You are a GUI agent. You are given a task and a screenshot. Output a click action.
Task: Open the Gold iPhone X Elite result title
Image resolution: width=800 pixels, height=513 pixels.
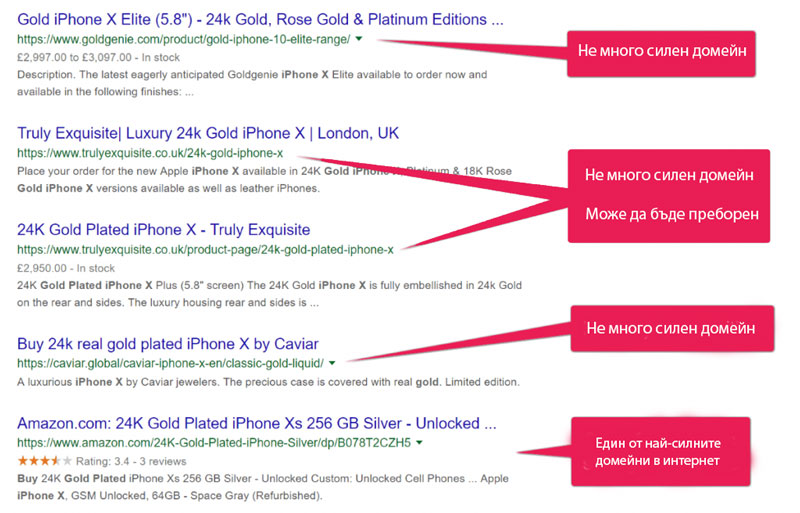pos(260,20)
